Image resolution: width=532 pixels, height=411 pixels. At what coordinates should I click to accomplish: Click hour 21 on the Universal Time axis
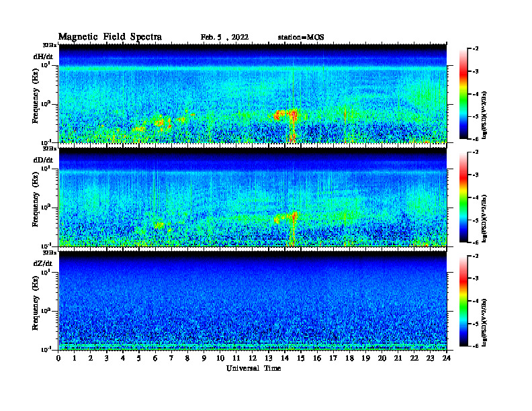(x=398, y=359)
